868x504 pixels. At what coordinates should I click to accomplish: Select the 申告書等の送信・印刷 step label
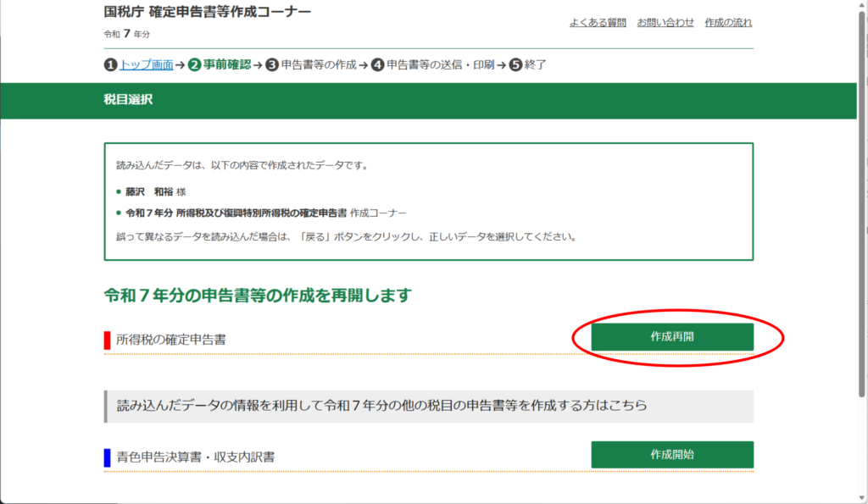click(x=440, y=65)
